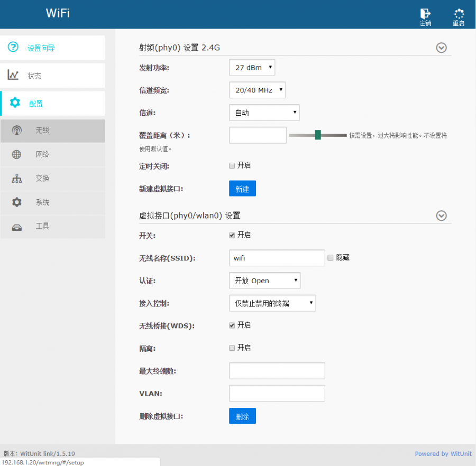Toggle 无线桥接(WDS) checkbox
Image resolution: width=476 pixels, height=466 pixels.
(232, 325)
